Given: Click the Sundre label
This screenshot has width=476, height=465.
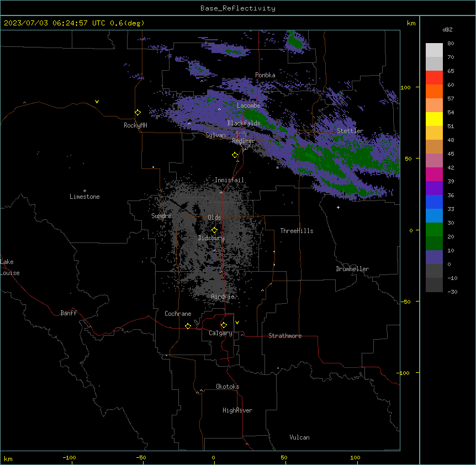Looking at the screenshot, I should pos(161,216).
